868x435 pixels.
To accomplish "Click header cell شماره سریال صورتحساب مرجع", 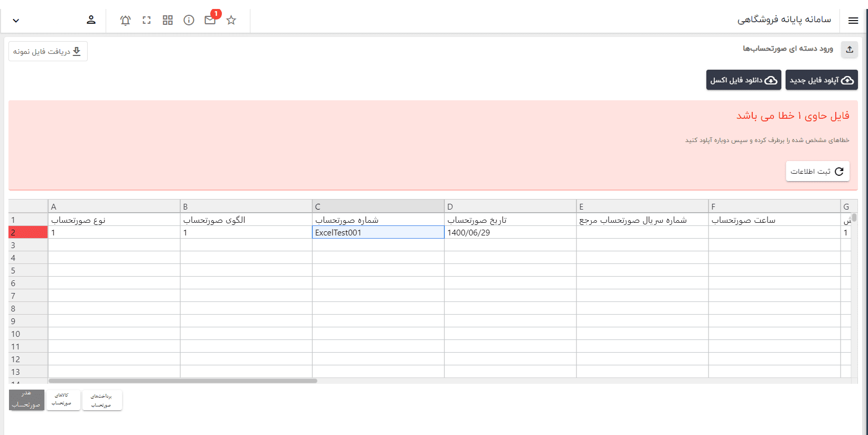I will pos(642,220).
